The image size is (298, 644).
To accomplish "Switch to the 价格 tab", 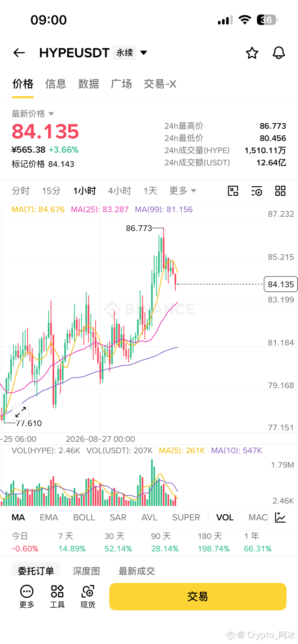I will point(23,84).
